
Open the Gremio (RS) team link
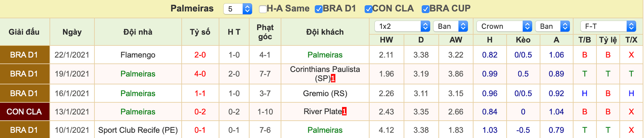click(325, 93)
